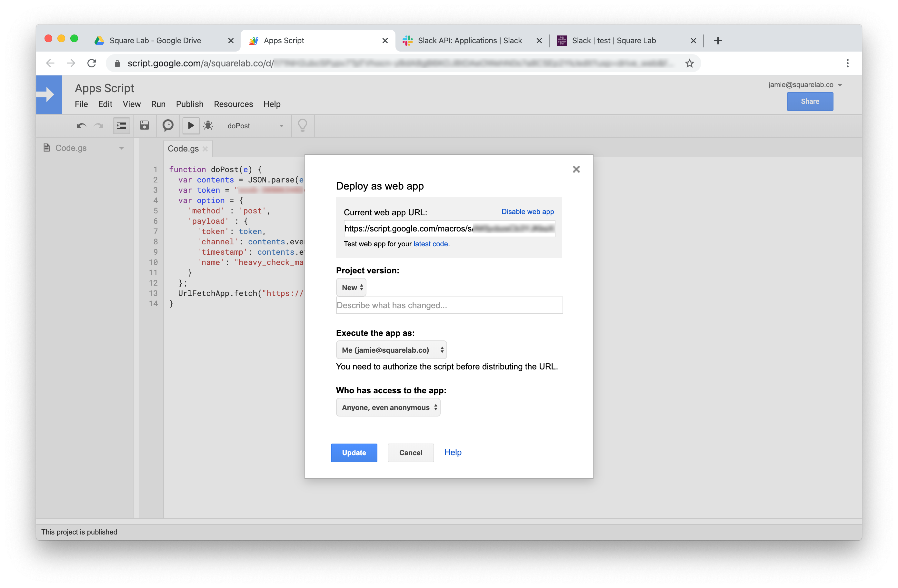Reload the page using refresh icon
898x588 pixels.
point(92,63)
